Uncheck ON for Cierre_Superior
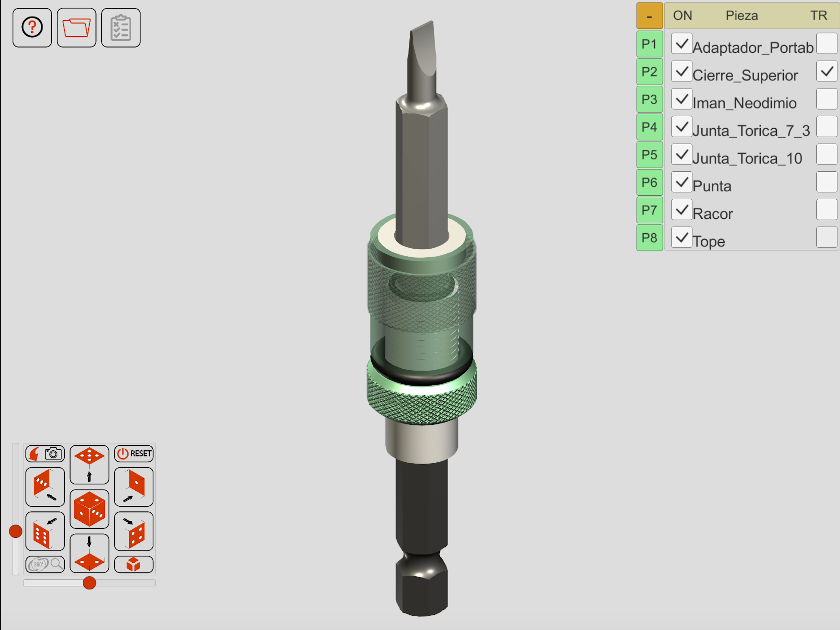 [682, 71]
